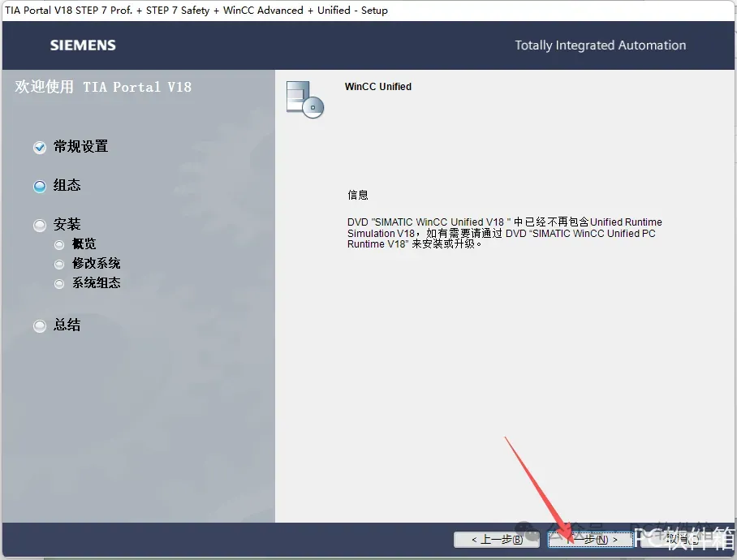This screenshot has height=560, width=737.
Task: Click the 安装 label
Action: pyautogui.click(x=67, y=224)
